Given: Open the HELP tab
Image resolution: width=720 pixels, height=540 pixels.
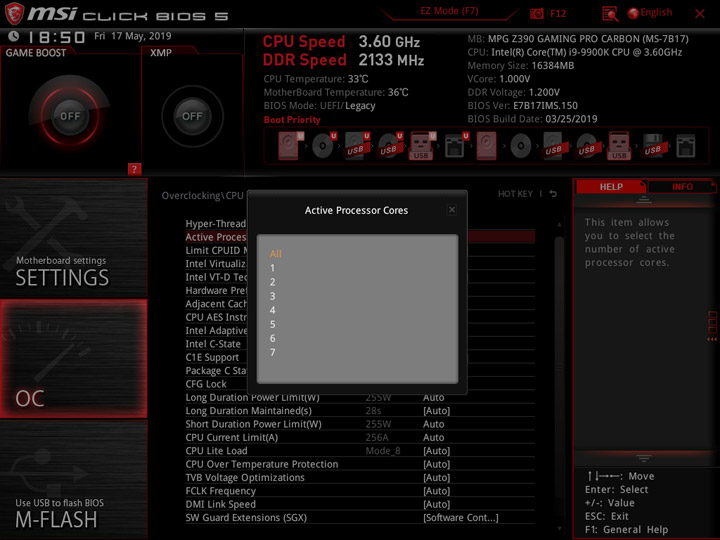Looking at the screenshot, I should (611, 187).
